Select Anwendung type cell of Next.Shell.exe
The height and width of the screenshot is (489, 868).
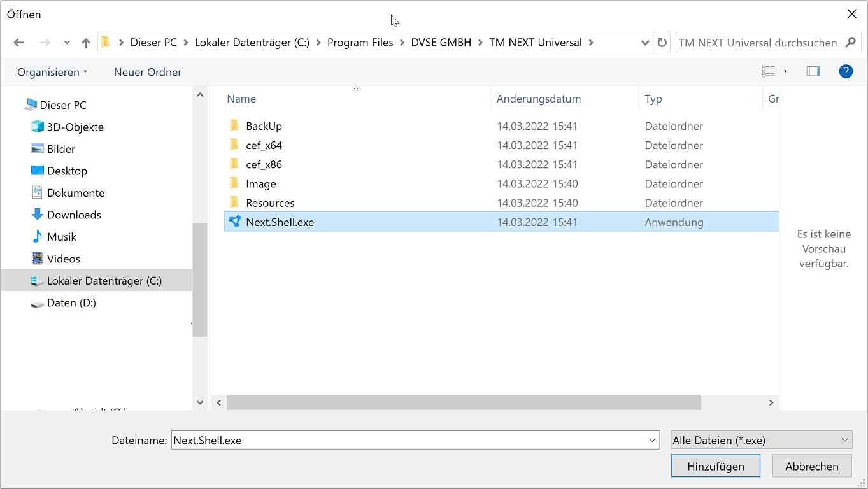tap(674, 222)
